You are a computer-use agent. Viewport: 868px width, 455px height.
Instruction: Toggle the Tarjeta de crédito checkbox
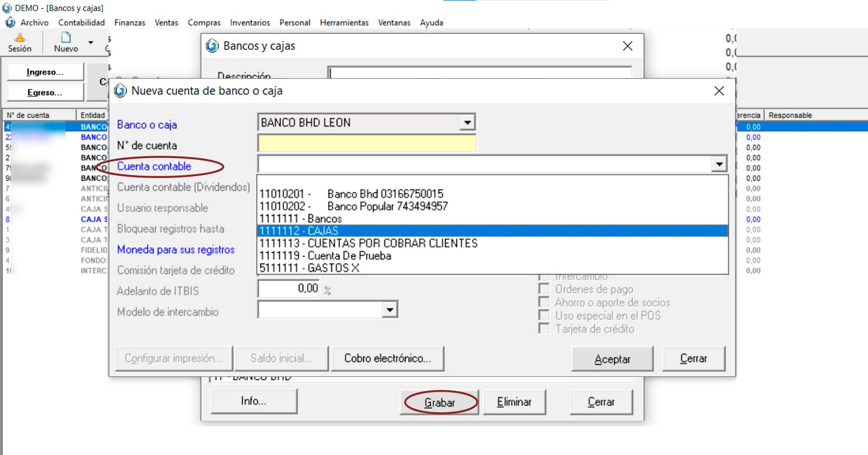click(544, 329)
